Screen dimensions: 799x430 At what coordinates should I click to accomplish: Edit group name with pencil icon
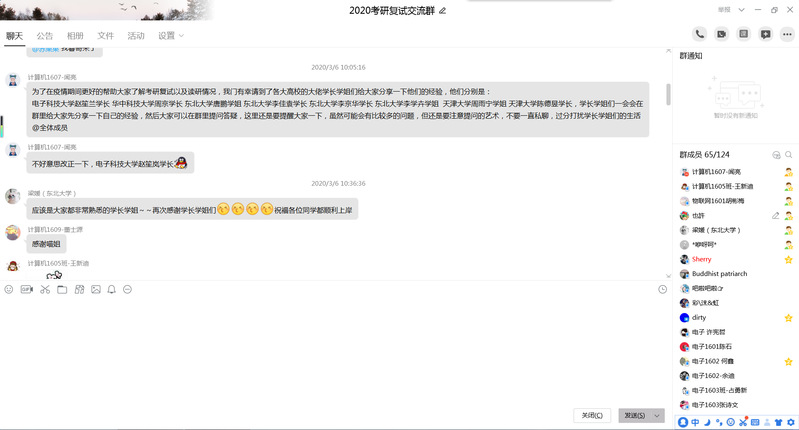click(443, 10)
